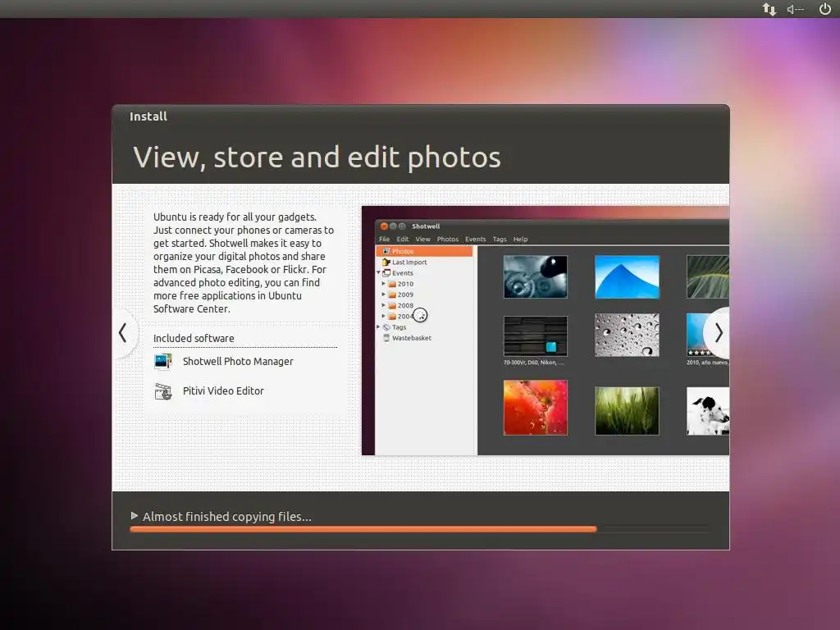Select the green leaf thumbnail
The width and height of the screenshot is (840, 630).
point(707,276)
